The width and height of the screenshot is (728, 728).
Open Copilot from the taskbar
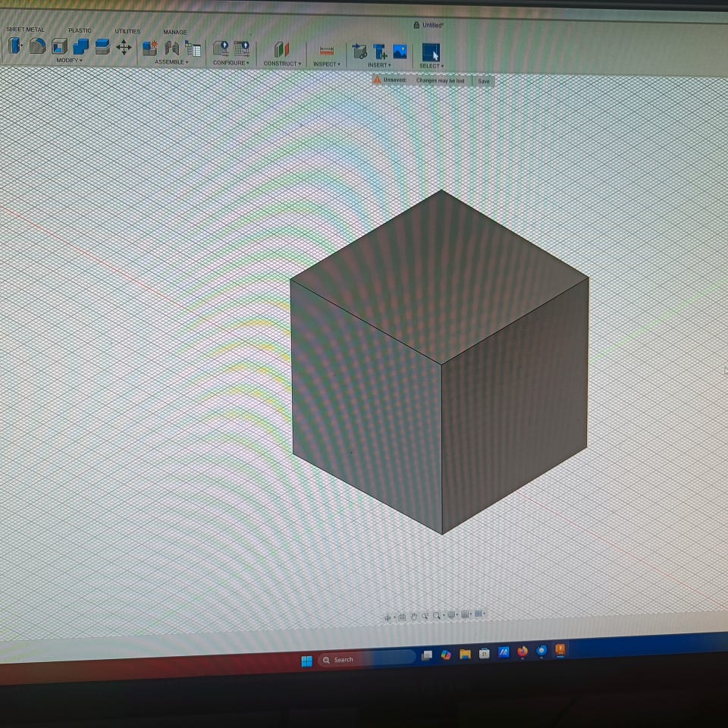(x=446, y=654)
